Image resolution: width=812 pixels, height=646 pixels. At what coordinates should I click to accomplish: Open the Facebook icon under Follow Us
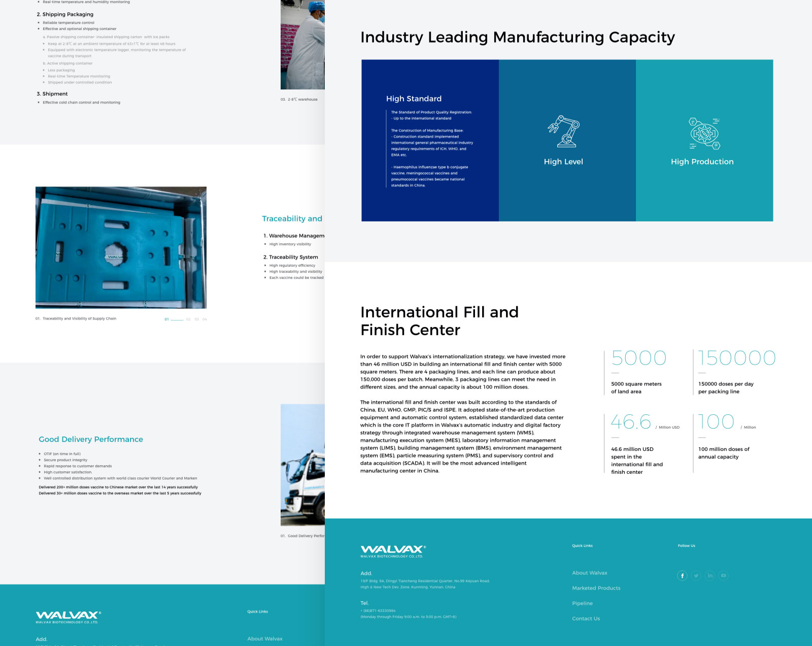[683, 575]
